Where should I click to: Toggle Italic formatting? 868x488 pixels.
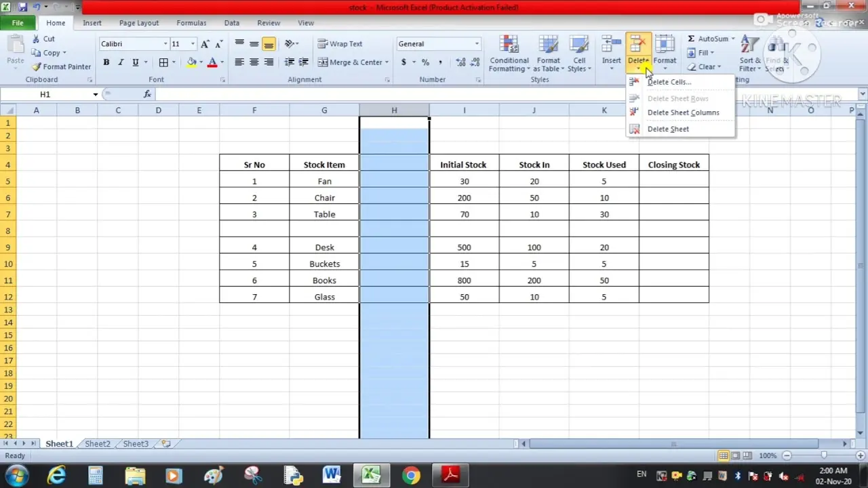121,62
